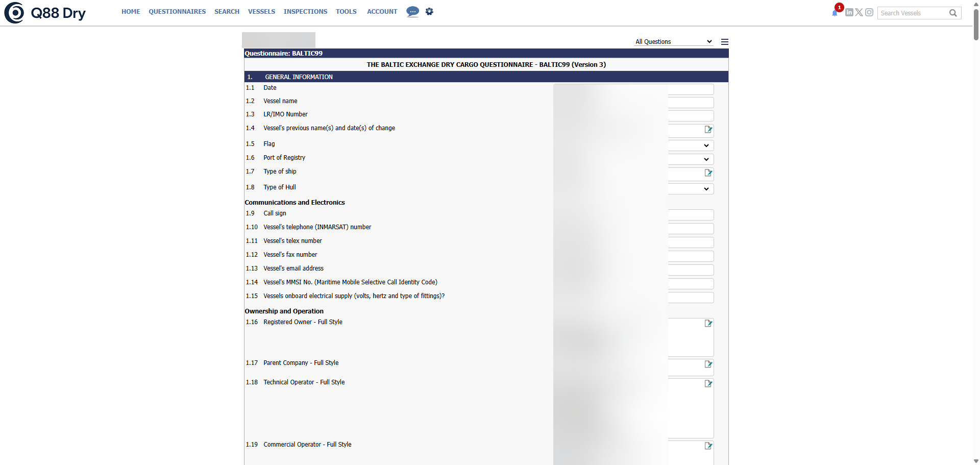The width and height of the screenshot is (980, 465).
Task: Open the INSPECTIONS menu
Action: click(305, 11)
